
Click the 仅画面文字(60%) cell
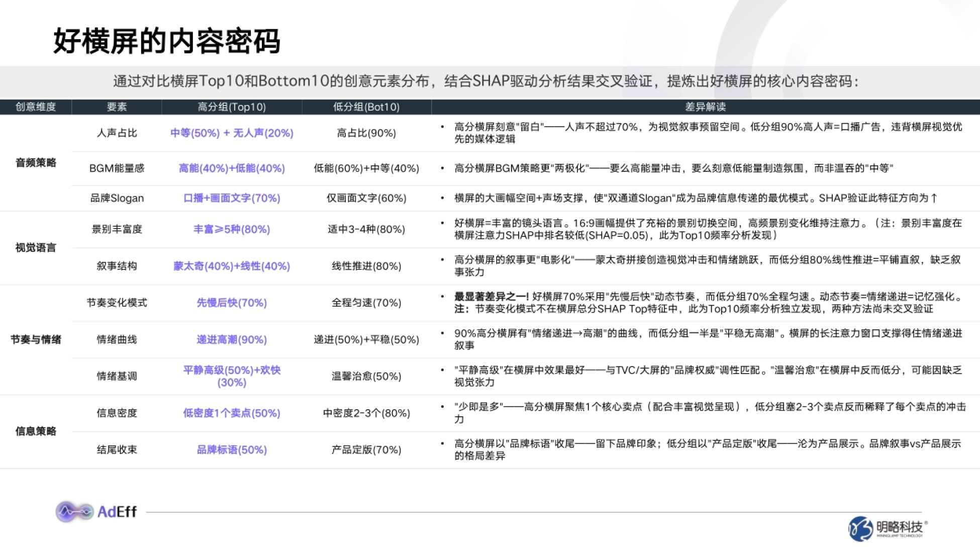tap(366, 198)
